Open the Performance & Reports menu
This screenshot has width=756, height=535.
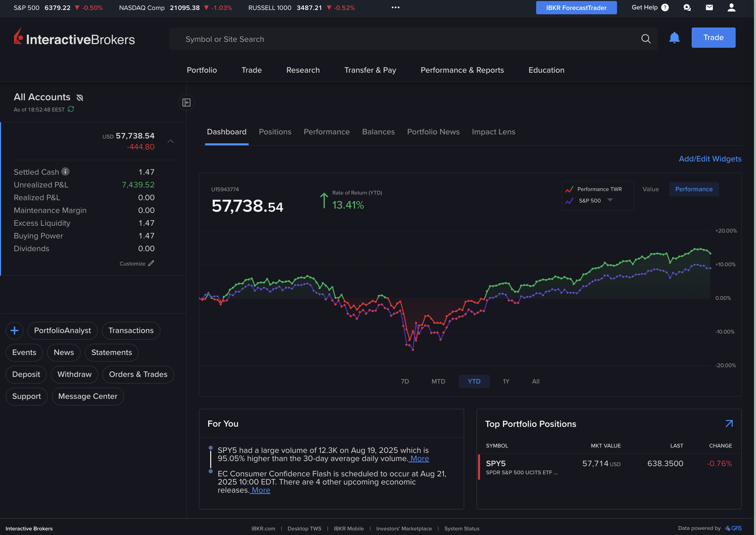(462, 70)
